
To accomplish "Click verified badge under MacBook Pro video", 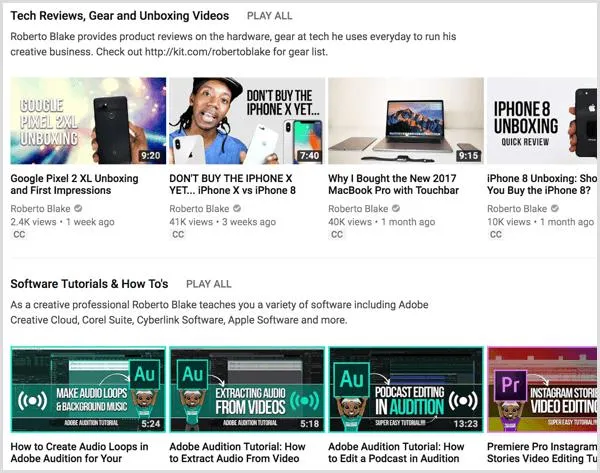I will point(396,208).
